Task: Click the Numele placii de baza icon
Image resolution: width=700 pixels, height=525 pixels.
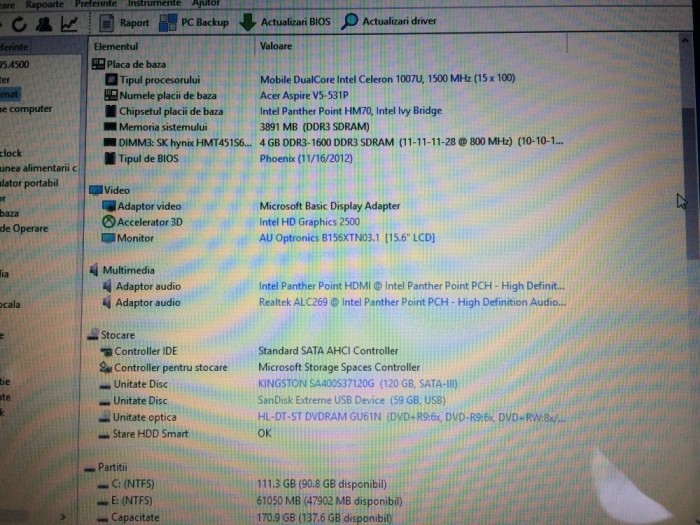Action: 111,96
